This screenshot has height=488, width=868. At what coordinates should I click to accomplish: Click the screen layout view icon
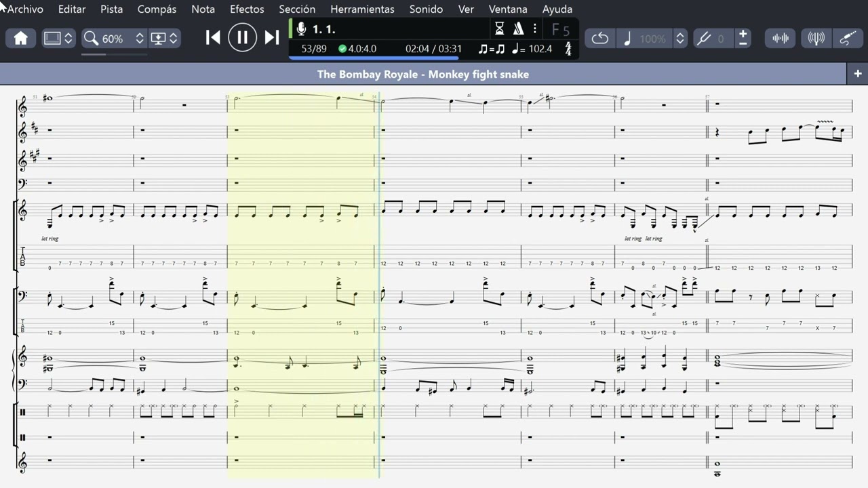pyautogui.click(x=52, y=39)
